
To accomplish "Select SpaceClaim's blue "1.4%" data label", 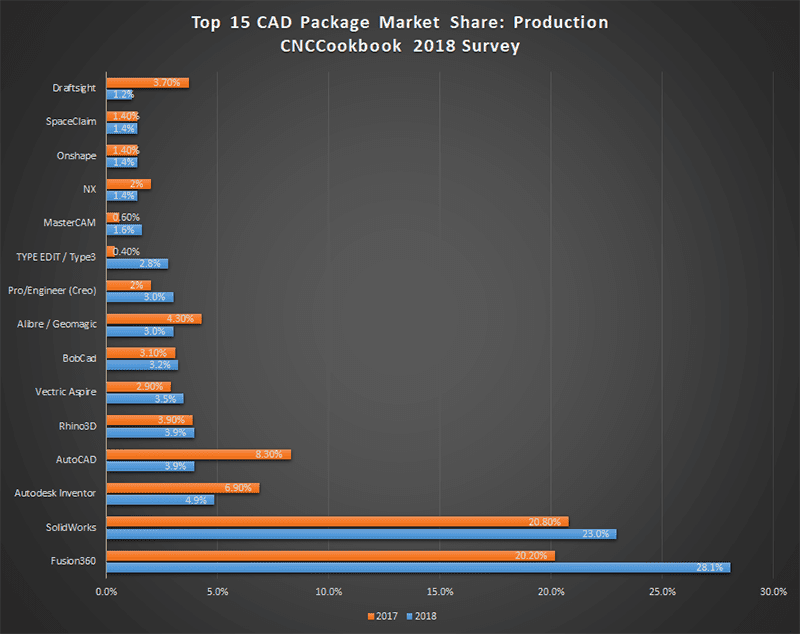I will (124, 129).
